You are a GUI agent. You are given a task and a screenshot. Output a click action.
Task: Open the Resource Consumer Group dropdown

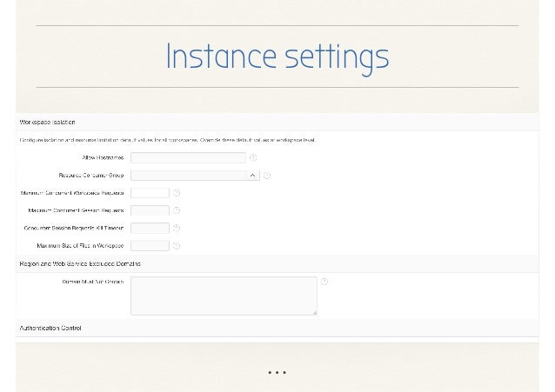point(195,176)
